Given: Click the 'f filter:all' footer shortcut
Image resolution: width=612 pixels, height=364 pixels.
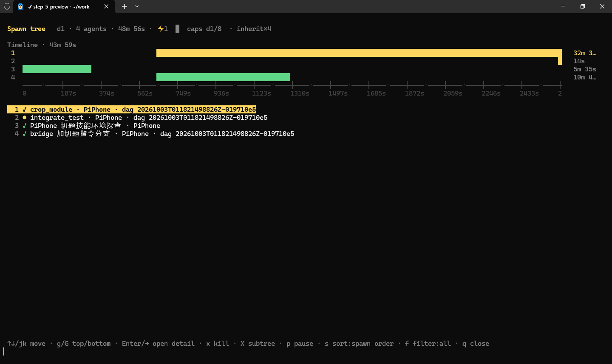Looking at the screenshot, I should click(x=428, y=344).
